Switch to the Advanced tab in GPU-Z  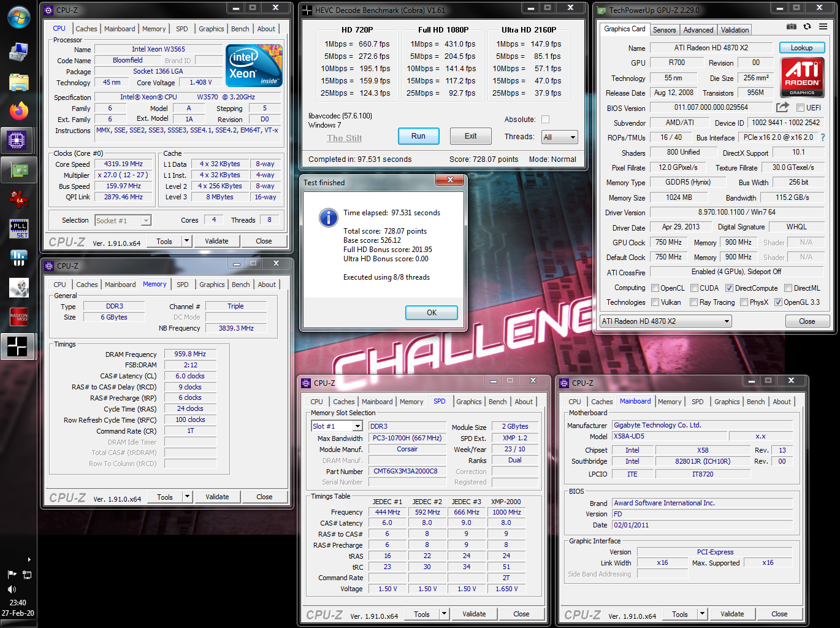click(x=698, y=30)
